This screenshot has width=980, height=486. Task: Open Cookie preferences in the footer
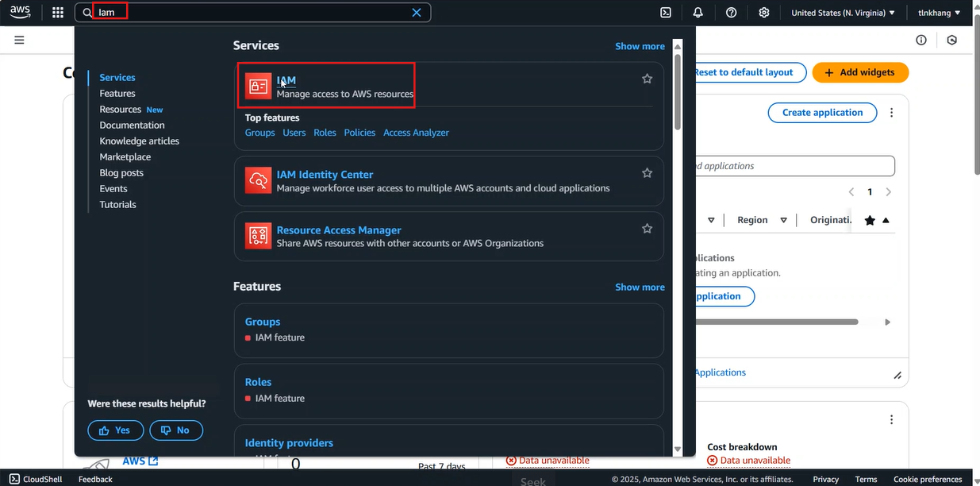pyautogui.click(x=928, y=479)
